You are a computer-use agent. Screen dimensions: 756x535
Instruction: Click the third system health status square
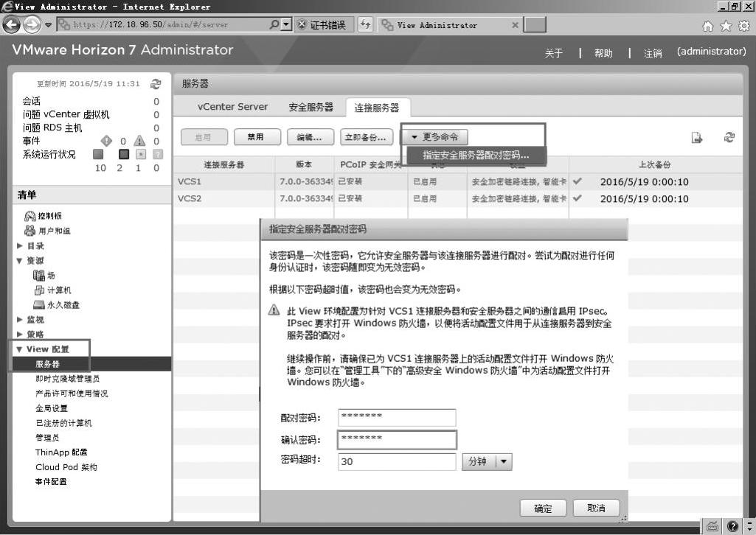coord(140,154)
